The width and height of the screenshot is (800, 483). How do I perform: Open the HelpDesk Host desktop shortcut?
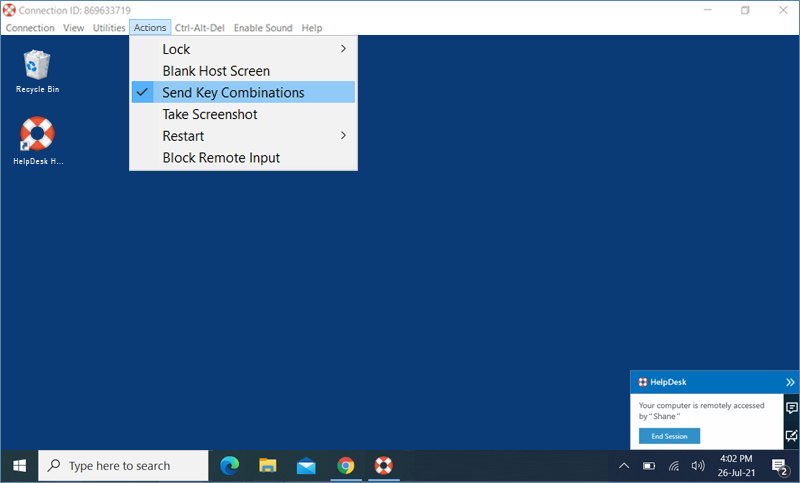pyautogui.click(x=37, y=135)
